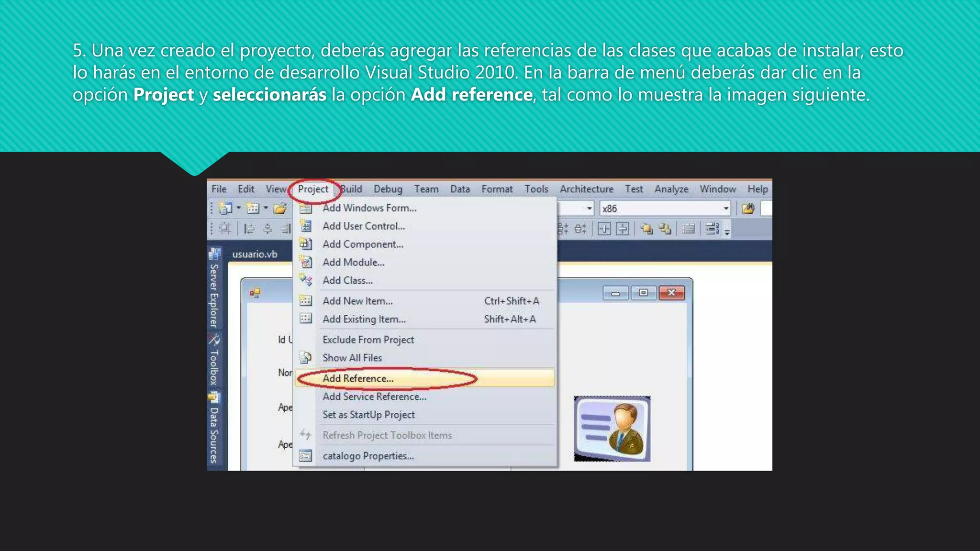Image resolution: width=980 pixels, height=551 pixels.
Task: Click the Add Windows Form menu icon
Action: point(306,208)
